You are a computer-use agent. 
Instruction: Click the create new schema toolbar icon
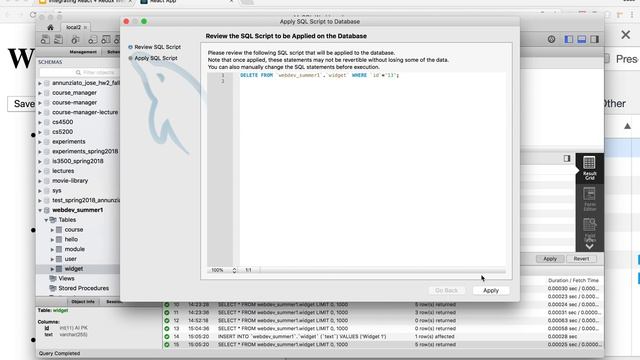click(93, 39)
